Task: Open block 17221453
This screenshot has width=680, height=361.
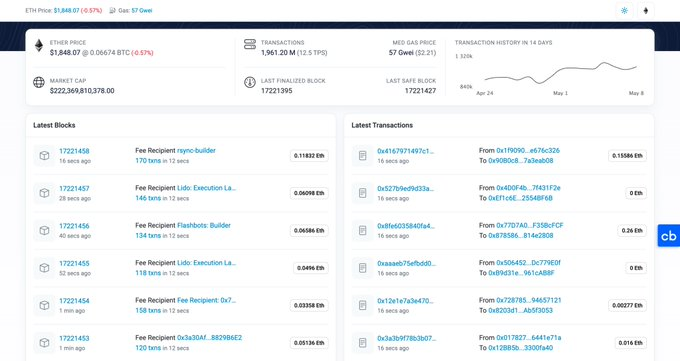Action: [74, 338]
